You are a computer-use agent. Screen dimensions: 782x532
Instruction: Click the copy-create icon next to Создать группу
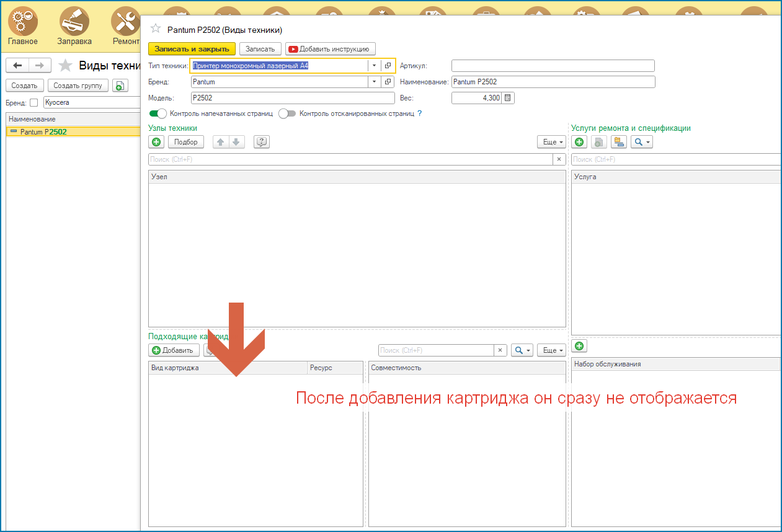click(120, 86)
